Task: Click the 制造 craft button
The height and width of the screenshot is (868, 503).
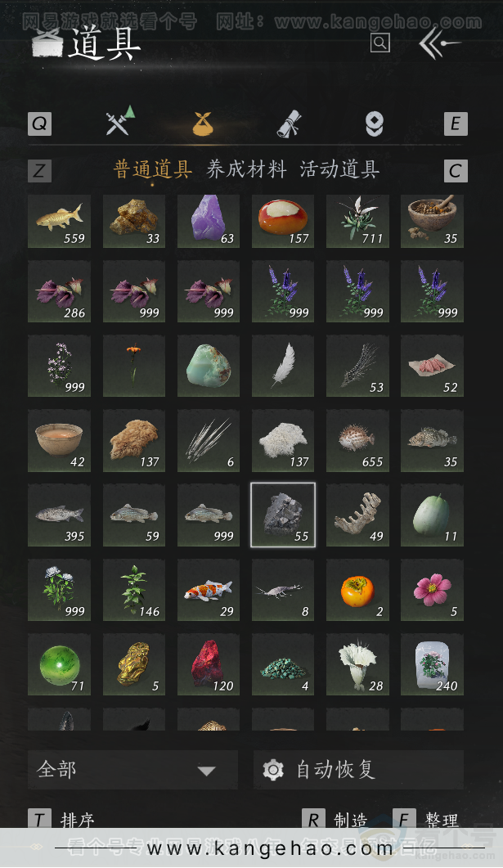Action: pos(335,819)
